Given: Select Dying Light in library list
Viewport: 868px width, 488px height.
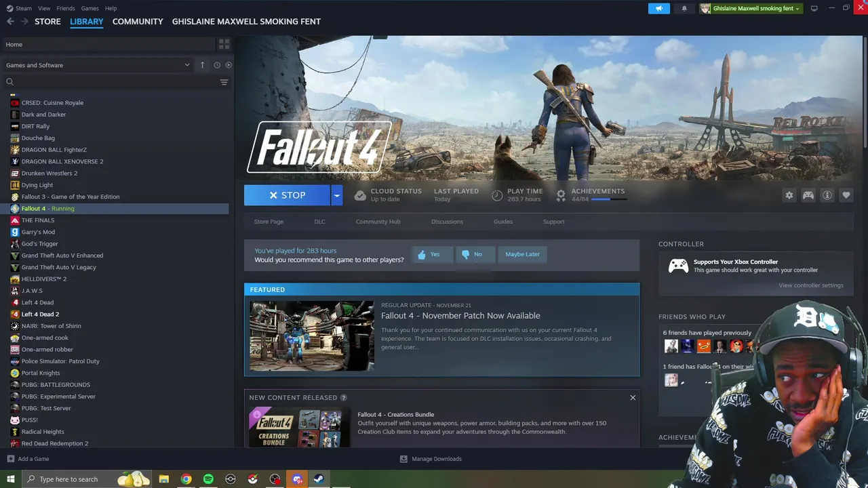Looking at the screenshot, I should [37, 185].
